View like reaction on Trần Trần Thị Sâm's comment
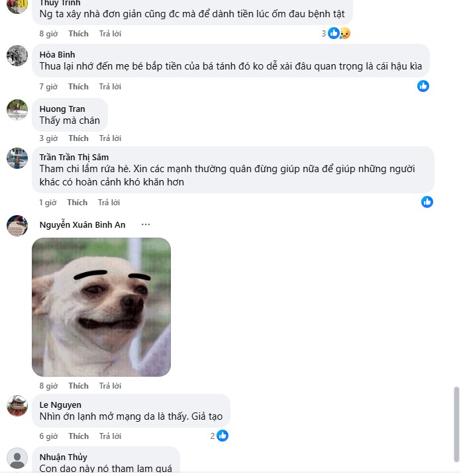 coord(427,202)
